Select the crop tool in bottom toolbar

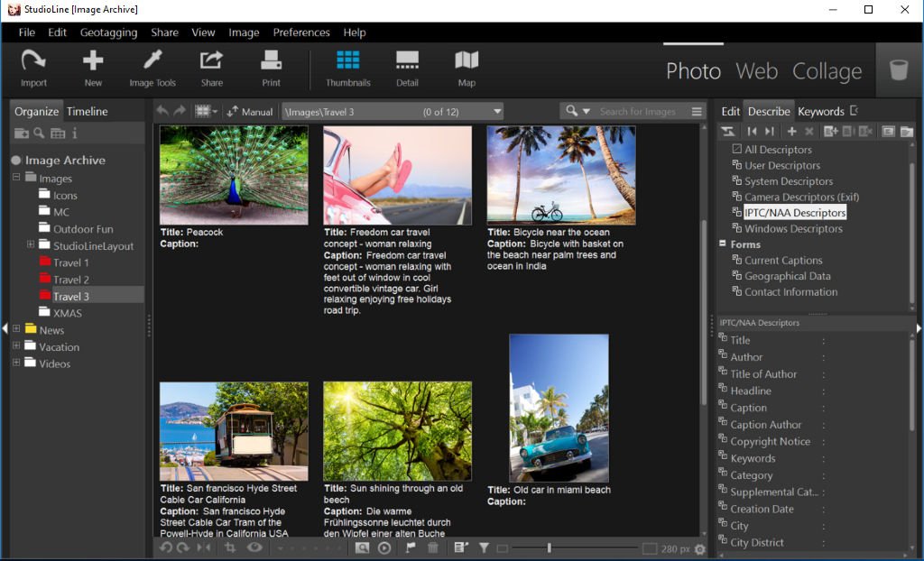pyautogui.click(x=230, y=548)
